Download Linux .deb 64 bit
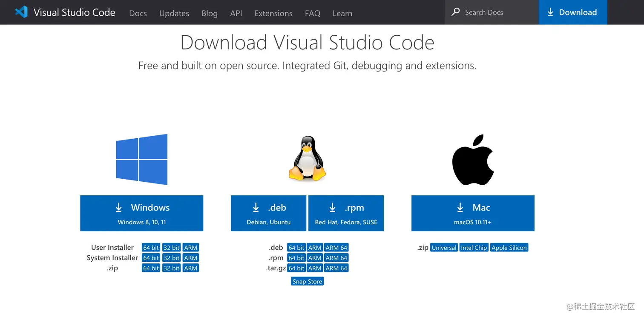The height and width of the screenshot is (320, 644). 296,248
